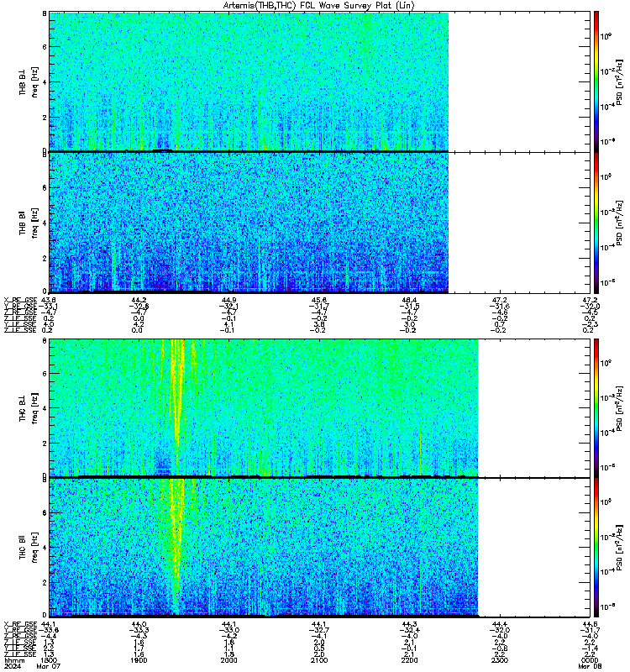Screen dimensions: 630x672
Task: Click the THC B⊥ panel PSD colorbar
Action: 596,407
